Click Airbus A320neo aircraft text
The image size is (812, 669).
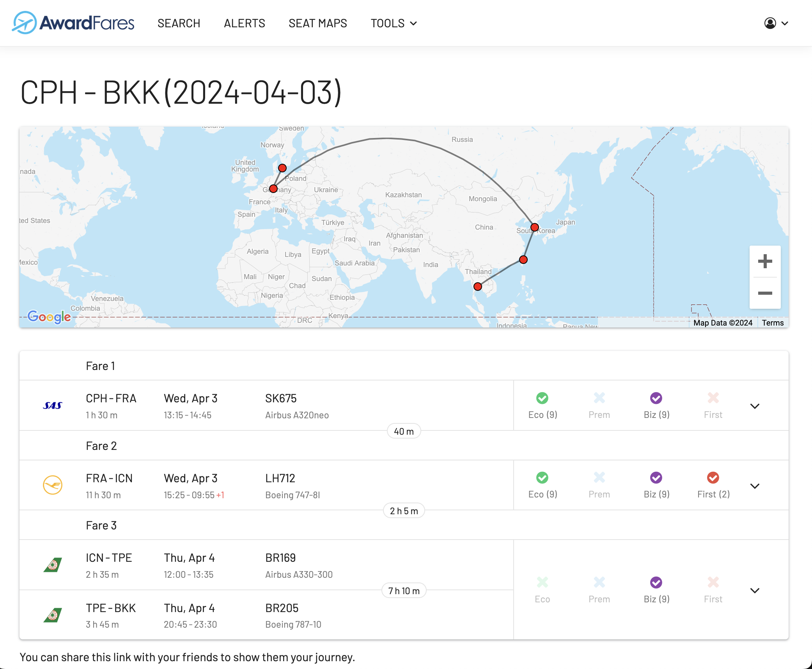tap(297, 415)
